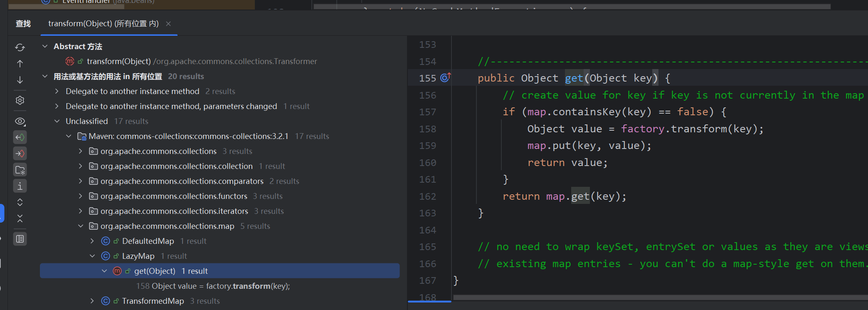Image resolution: width=868 pixels, height=310 pixels.
Task: Rerun the find usages search
Action: click(20, 47)
